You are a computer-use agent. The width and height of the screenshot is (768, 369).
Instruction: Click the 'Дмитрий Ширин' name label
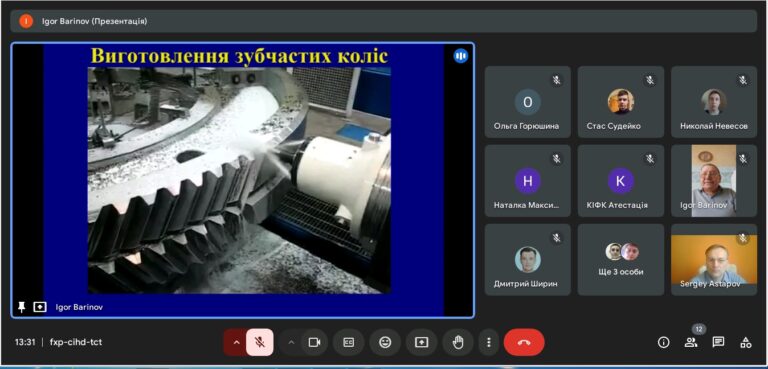[x=526, y=284]
